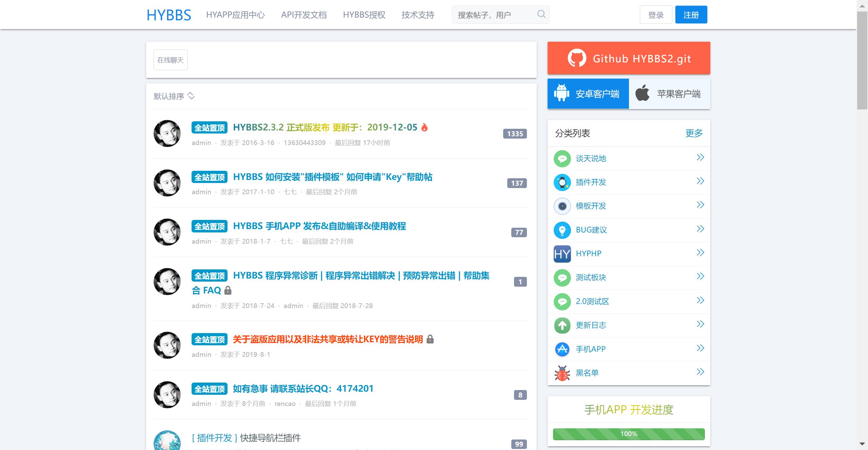
Task: Click the [ 插件开发 ] category tag link
Action: coord(214,438)
